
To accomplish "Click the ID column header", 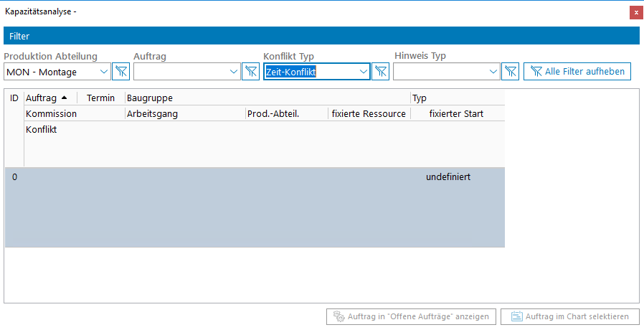I will click(14, 98).
